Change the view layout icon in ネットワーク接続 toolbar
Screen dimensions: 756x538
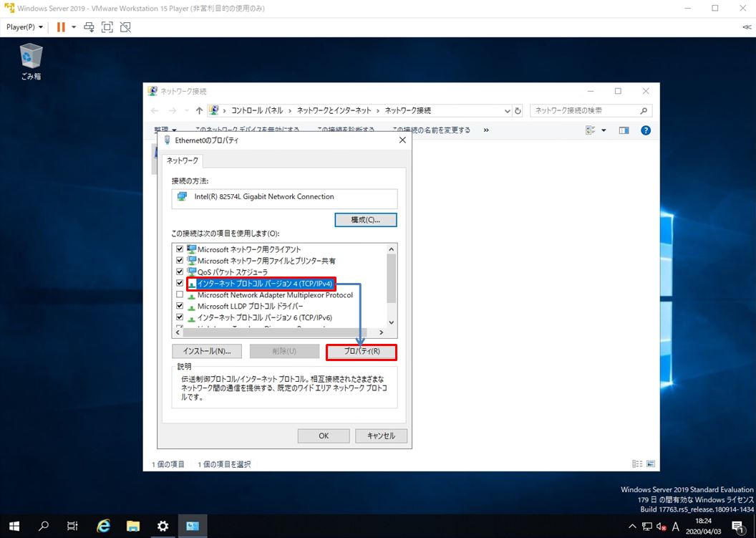[x=591, y=130]
